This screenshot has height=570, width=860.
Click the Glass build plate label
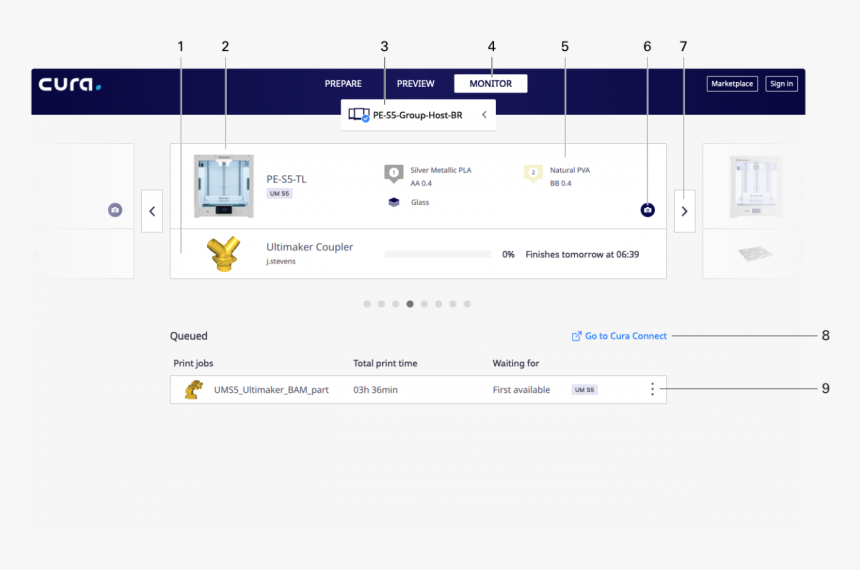(x=420, y=202)
